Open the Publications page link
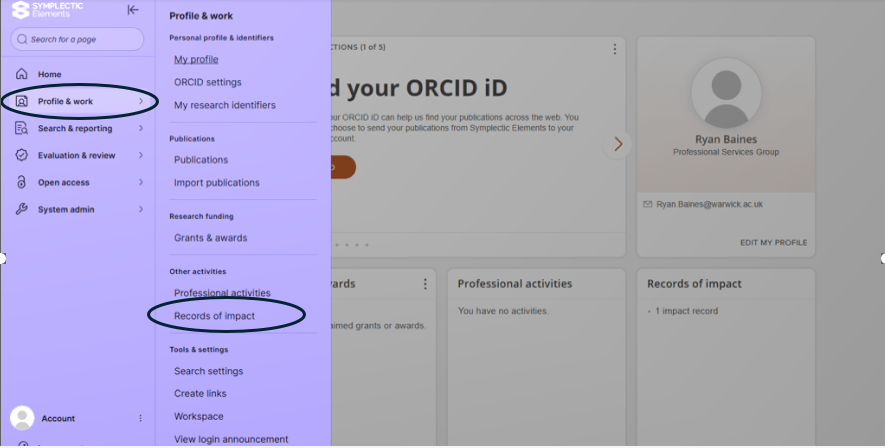The image size is (885, 448). coord(201,160)
